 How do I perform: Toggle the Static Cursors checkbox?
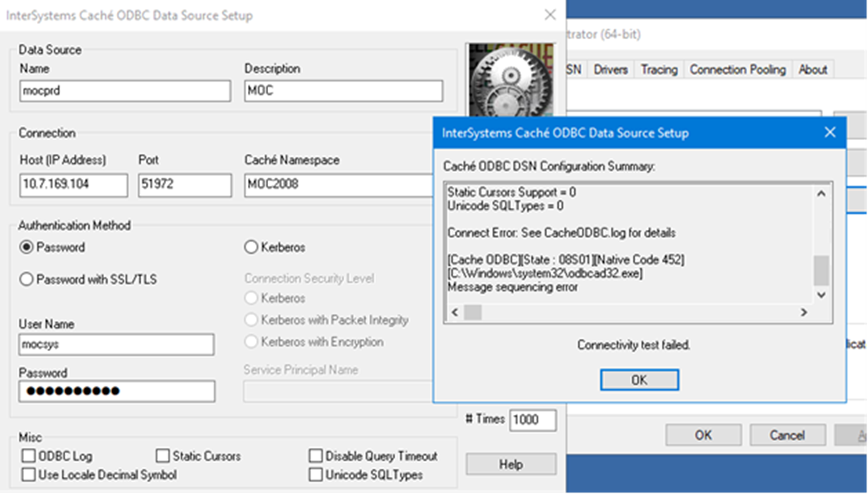[x=163, y=456]
